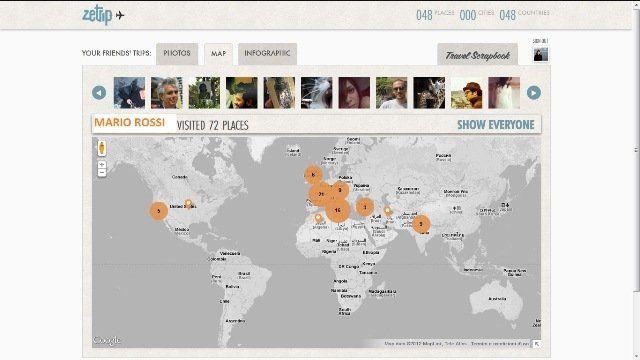Select the cat friend thumbnail
Image resolution: width=640 pixels, height=360 pixels.
(316, 93)
